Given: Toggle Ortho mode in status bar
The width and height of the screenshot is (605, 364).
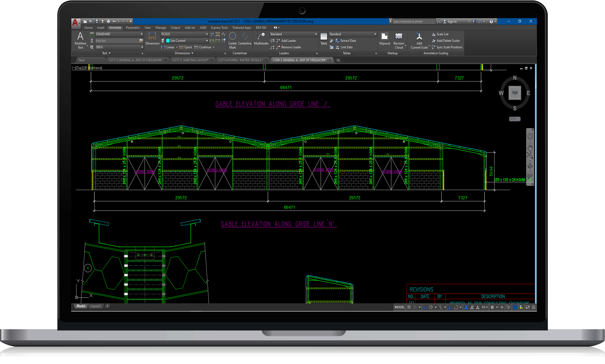Looking at the screenshot, I should 425,307.
